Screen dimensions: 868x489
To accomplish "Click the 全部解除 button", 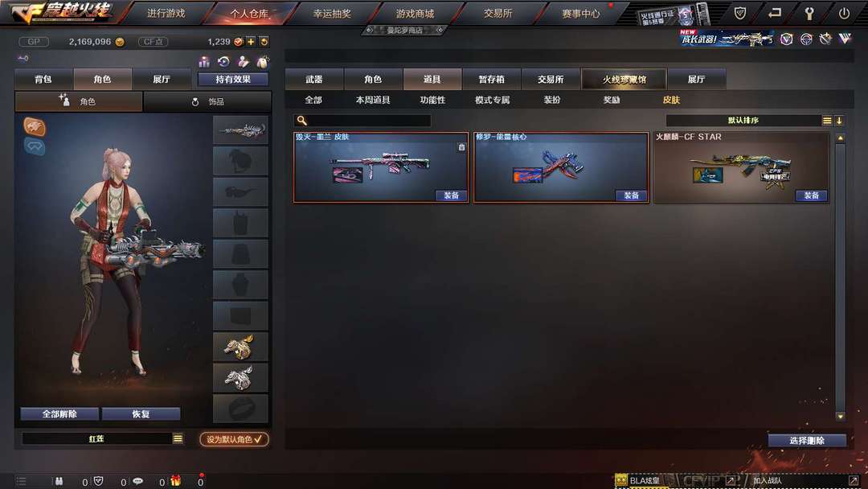I will pyautogui.click(x=59, y=413).
